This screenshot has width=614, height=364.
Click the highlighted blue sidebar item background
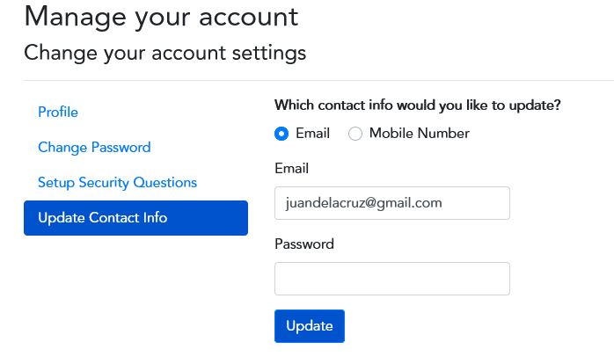(211, 218)
